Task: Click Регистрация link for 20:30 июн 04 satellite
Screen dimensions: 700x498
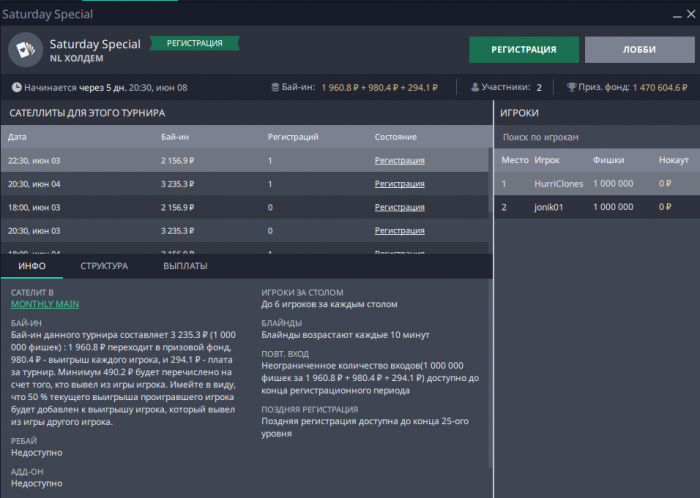Action: click(x=399, y=184)
